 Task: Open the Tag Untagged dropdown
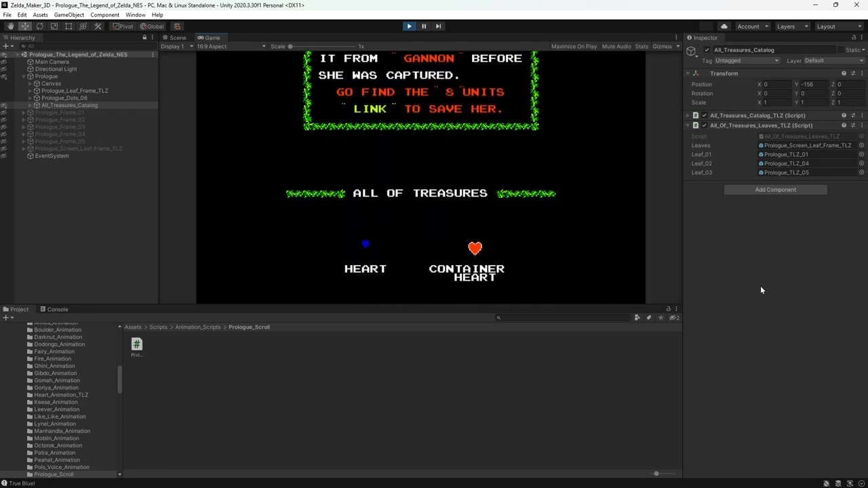(x=748, y=61)
